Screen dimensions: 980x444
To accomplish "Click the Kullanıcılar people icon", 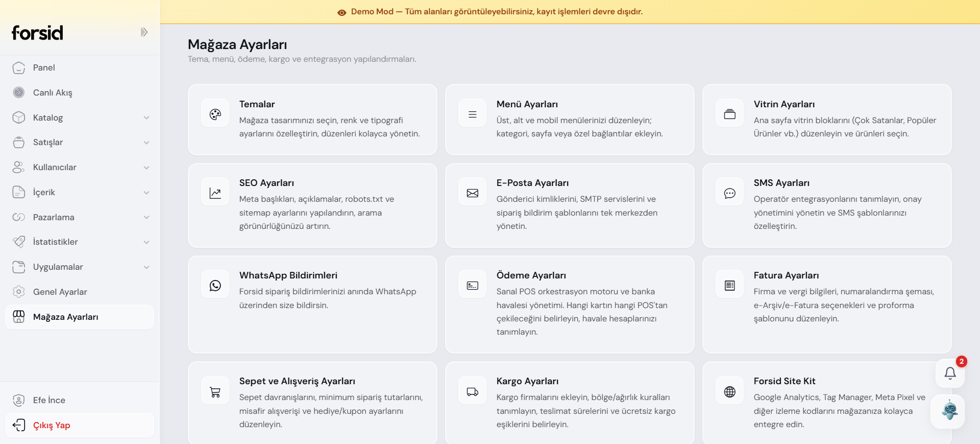I will coord(19,167).
